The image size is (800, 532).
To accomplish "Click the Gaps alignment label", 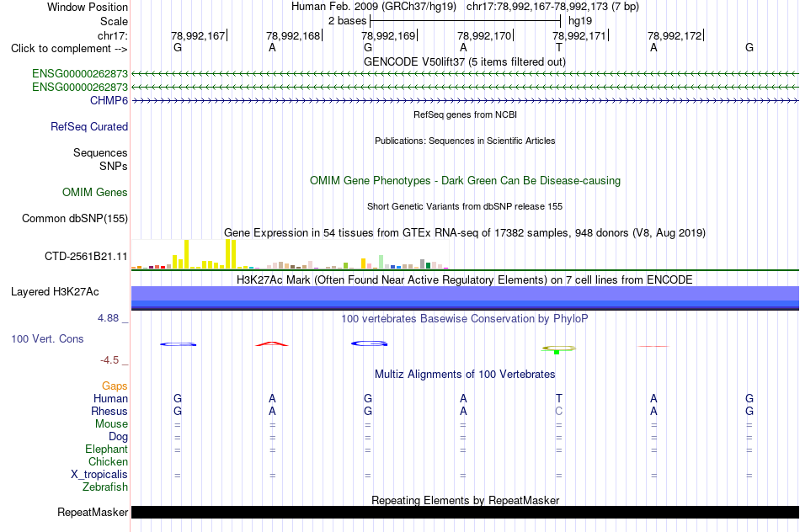I will [115, 386].
